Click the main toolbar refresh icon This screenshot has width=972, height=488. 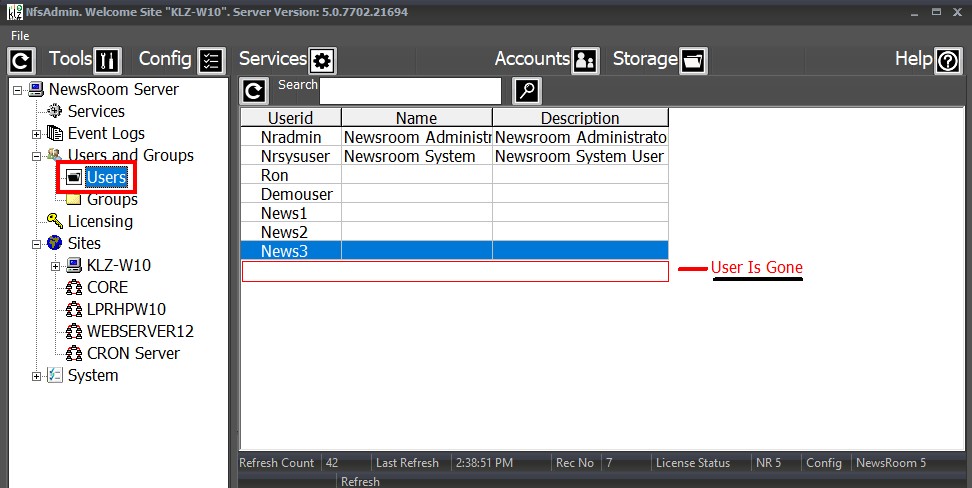pyautogui.click(x=21, y=61)
